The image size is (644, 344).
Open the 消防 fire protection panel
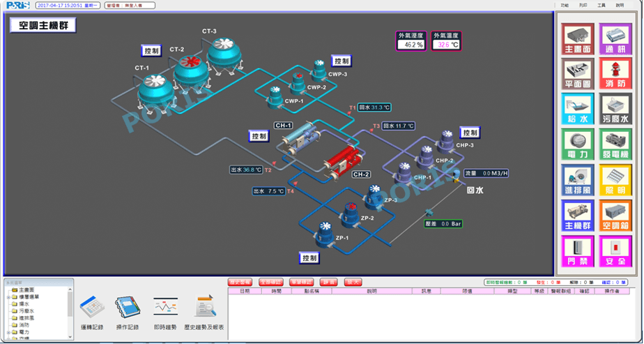click(x=615, y=74)
